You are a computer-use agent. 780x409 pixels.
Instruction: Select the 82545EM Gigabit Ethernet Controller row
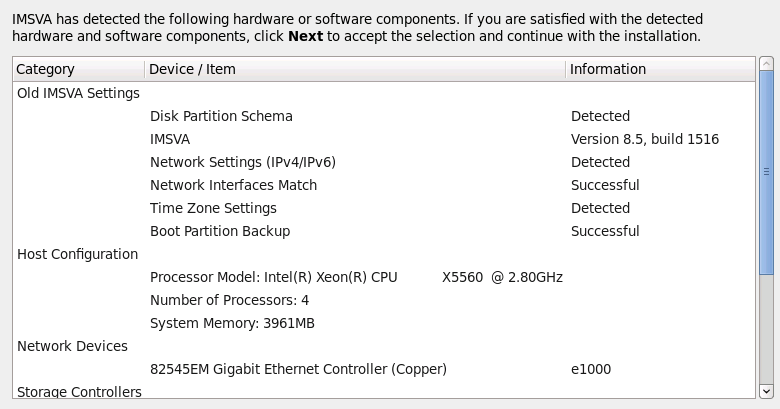[x=298, y=369]
